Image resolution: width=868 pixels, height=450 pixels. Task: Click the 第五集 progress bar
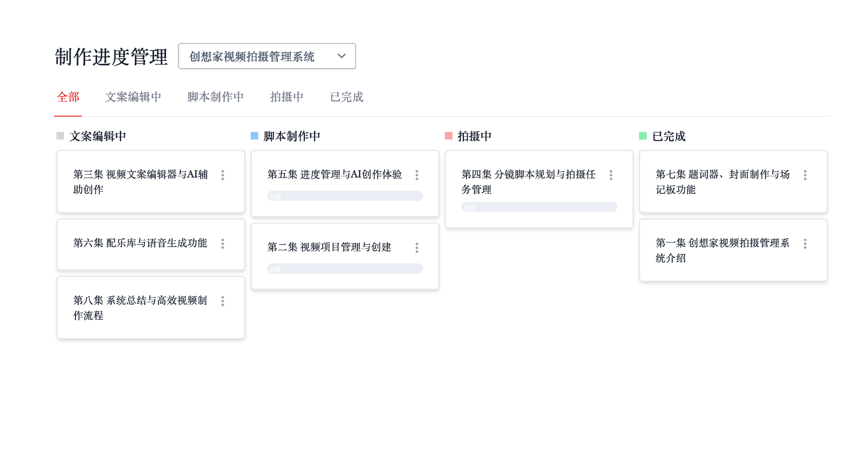pyautogui.click(x=345, y=196)
